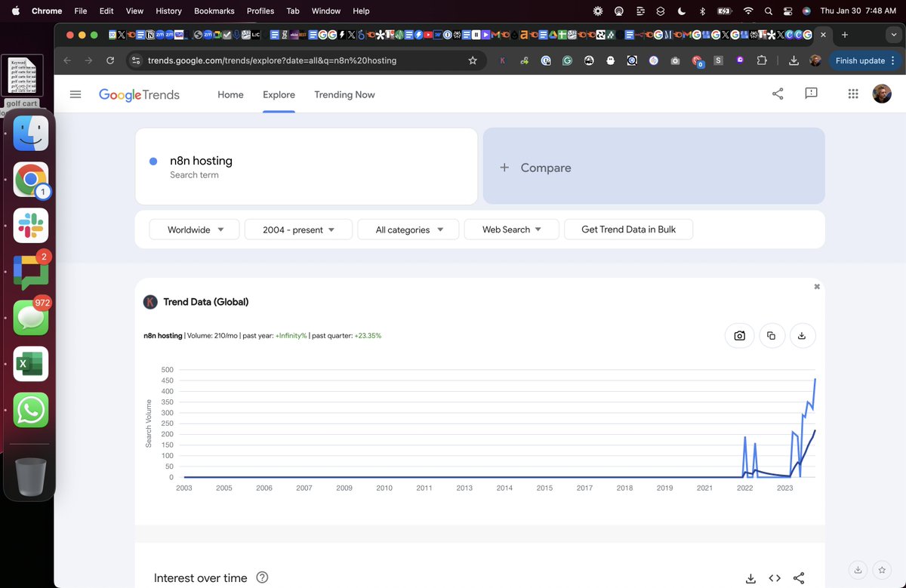Screen dimensions: 906x588
Task: Click Get Trend Data in Bulk button
Action: (x=628, y=229)
